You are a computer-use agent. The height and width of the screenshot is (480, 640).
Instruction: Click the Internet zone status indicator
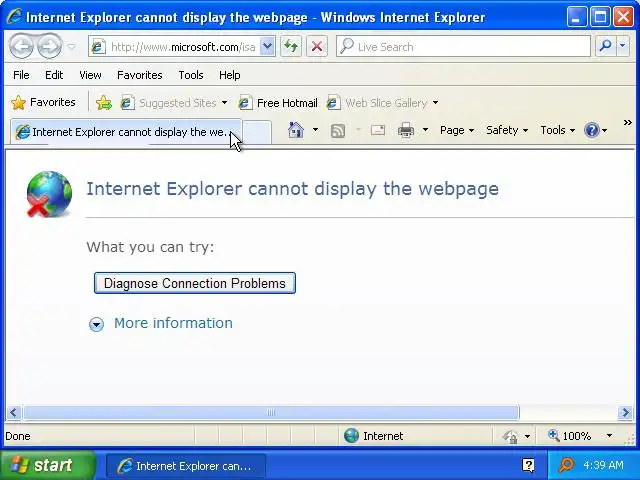tap(373, 436)
